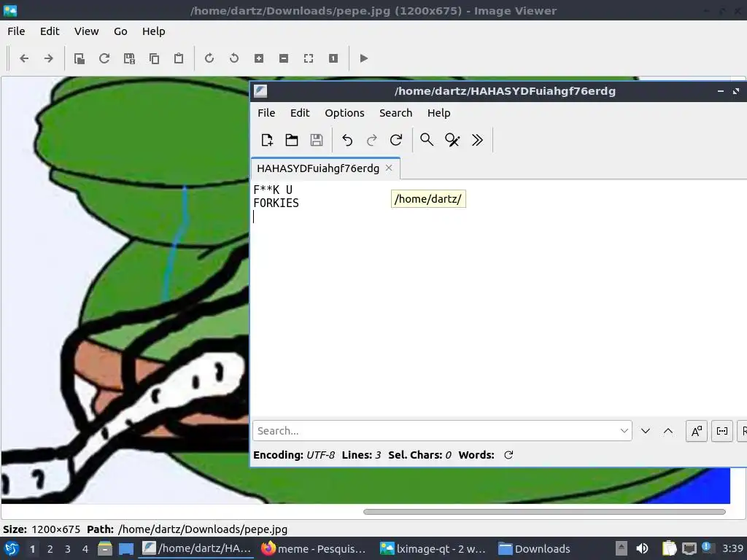The width and height of the screenshot is (747, 560).
Task: Click Save As icon in Image Viewer
Action: coord(129,58)
